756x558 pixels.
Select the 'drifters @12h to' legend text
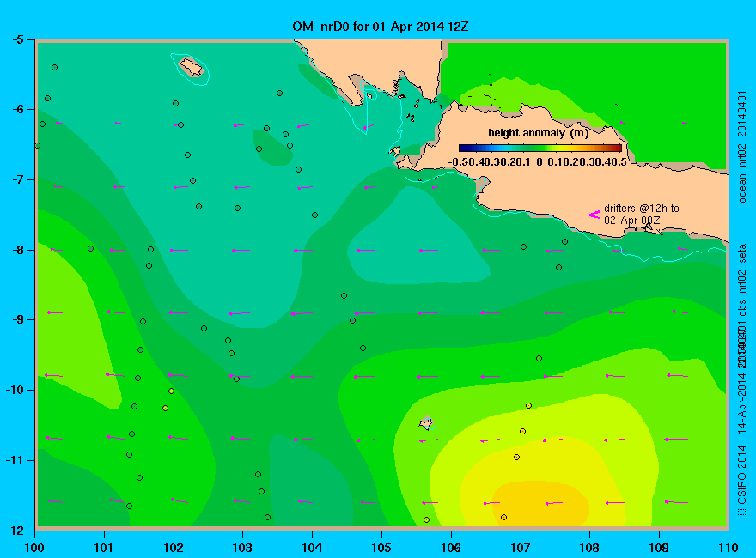(641, 208)
